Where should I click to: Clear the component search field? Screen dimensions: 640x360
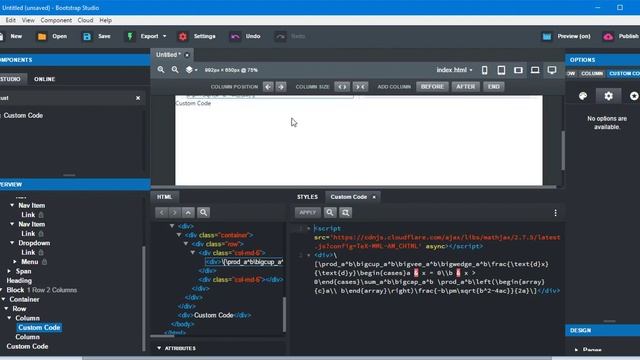138,98
